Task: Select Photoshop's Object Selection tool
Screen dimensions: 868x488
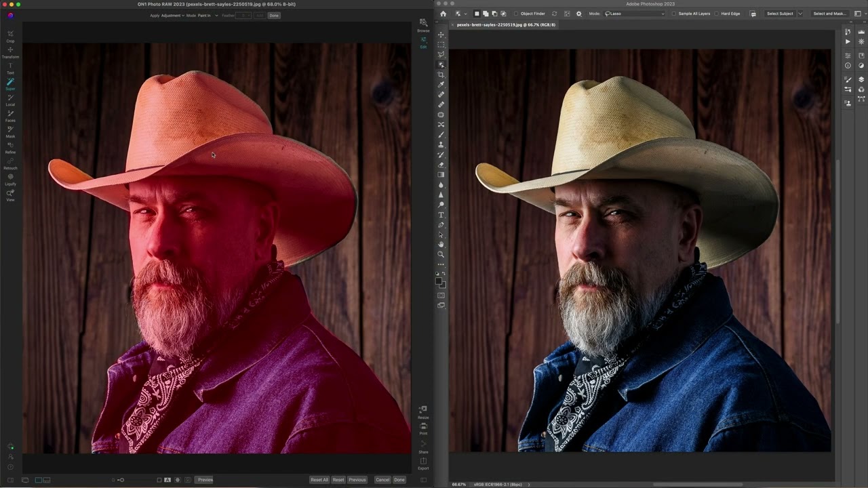Action: click(441, 64)
